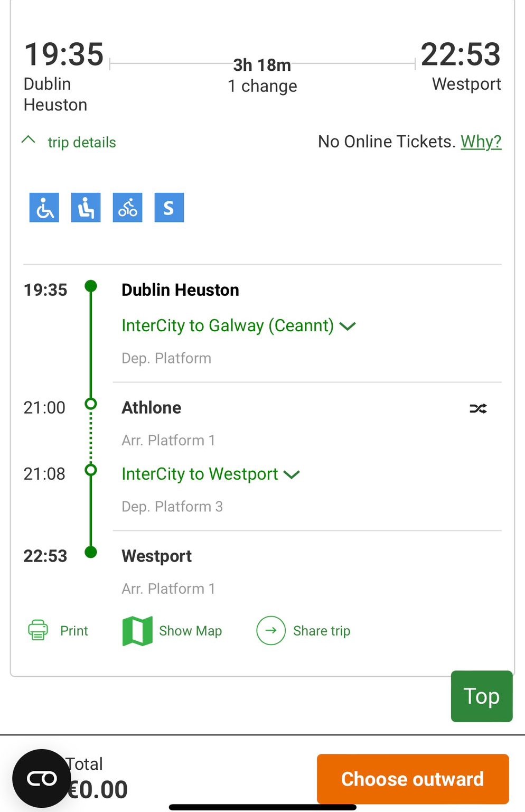Viewport: 525px width, 812px height.
Task: Click the Athlone station name
Action: (x=151, y=408)
